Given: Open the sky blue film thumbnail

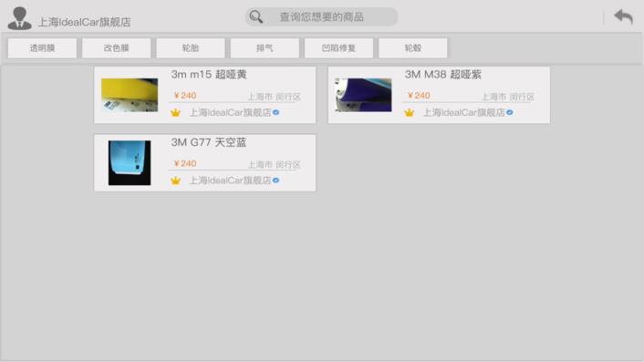Looking at the screenshot, I should click(130, 163).
